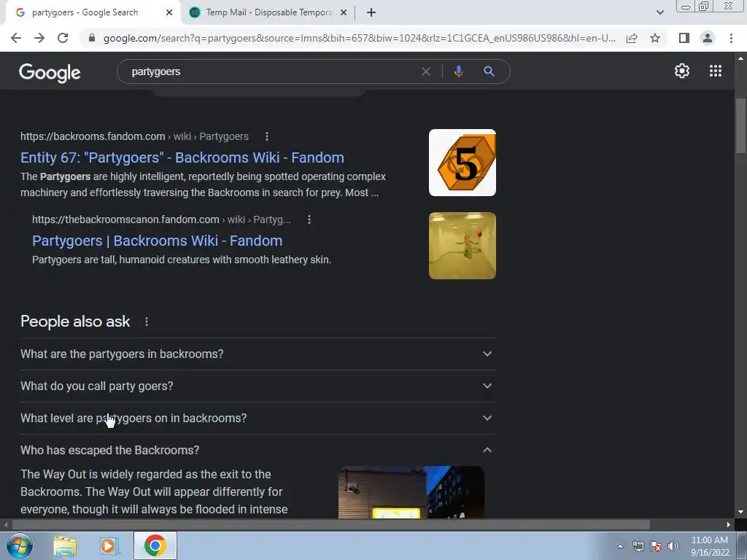
Task: Expand 'What do you call party goers?'
Action: (x=258, y=386)
